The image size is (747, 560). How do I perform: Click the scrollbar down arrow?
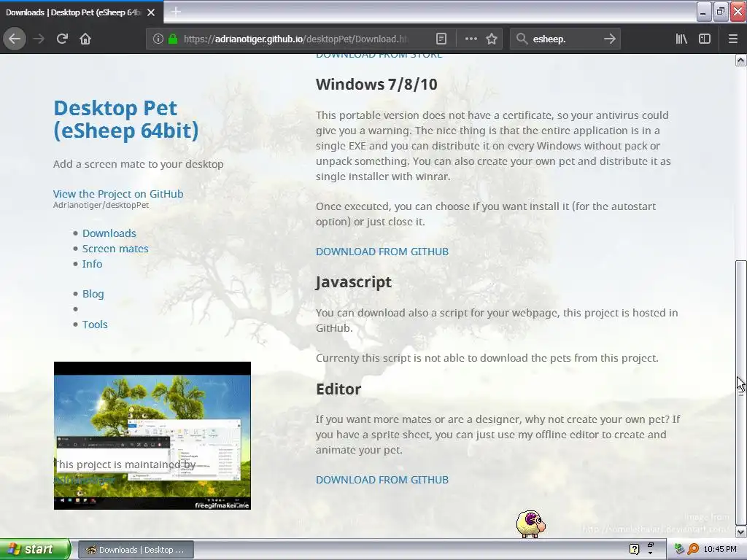(741, 532)
